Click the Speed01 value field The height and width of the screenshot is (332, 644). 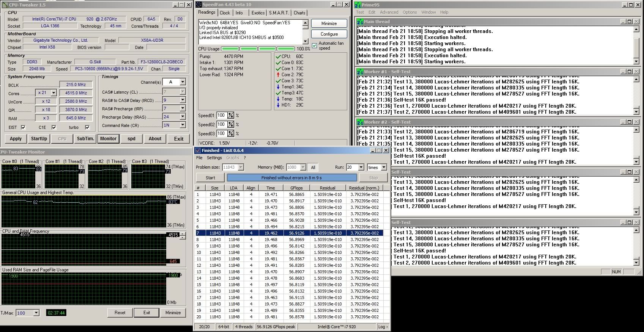point(222,115)
